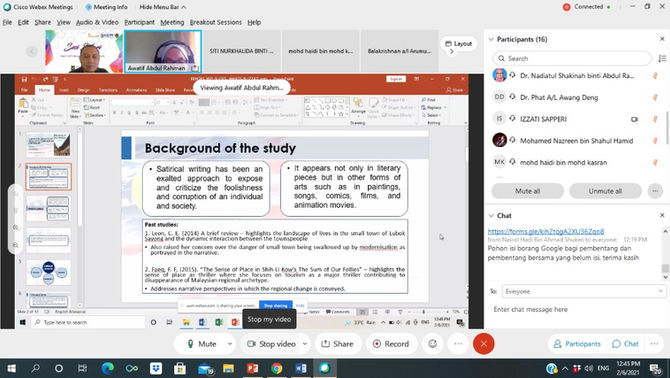Switch to PowerPoint on taskbar
Screen dimensions: 670x378
point(253,368)
